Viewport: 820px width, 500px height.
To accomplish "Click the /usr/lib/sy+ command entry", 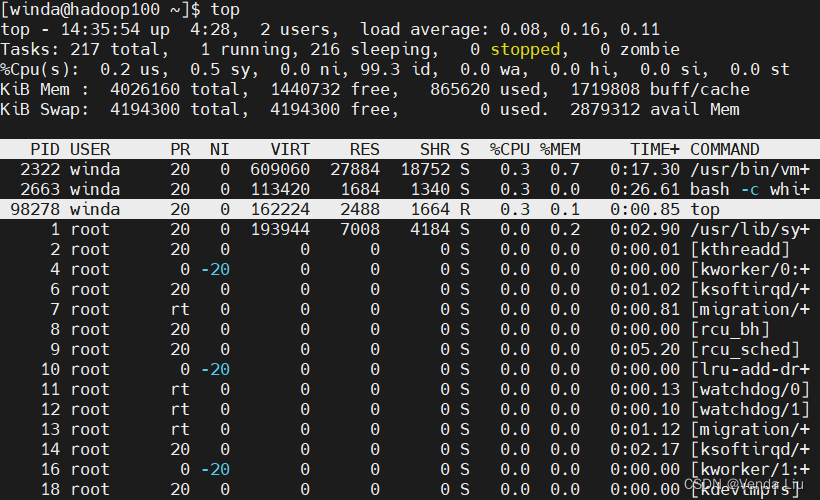I will pos(750,229).
